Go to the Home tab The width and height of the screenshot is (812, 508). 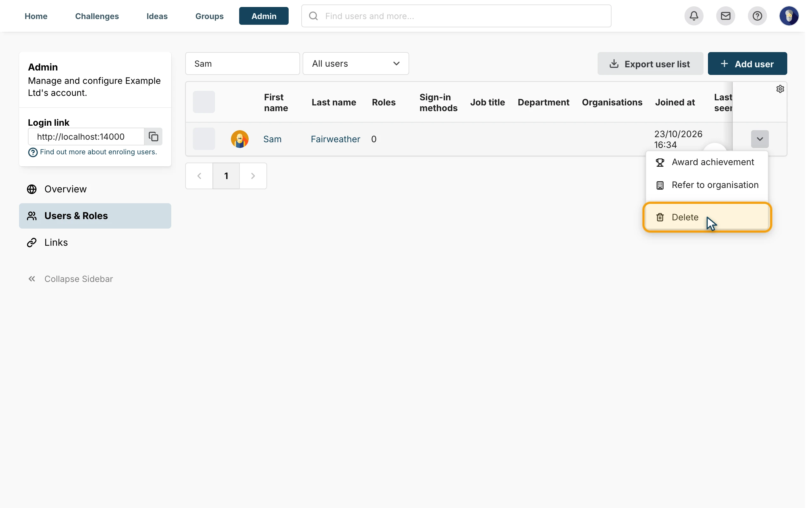[x=36, y=16]
